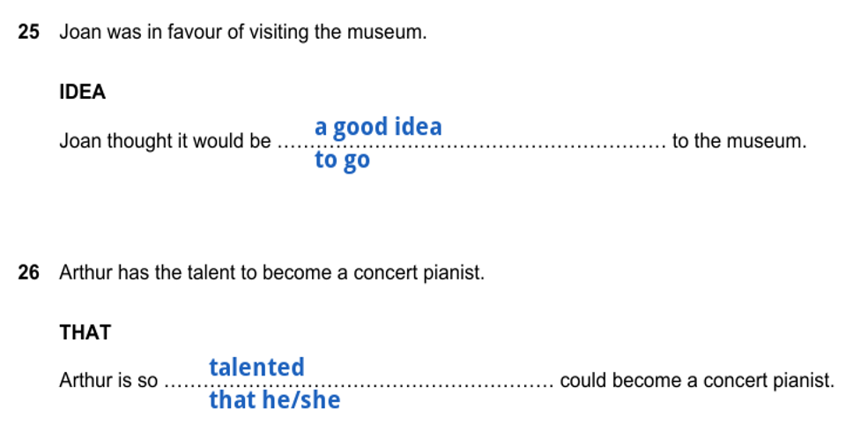Viewport: 868px width, 432px height.
Task: Click the word 'Arthur' in prompt 26
Action: coord(85,272)
